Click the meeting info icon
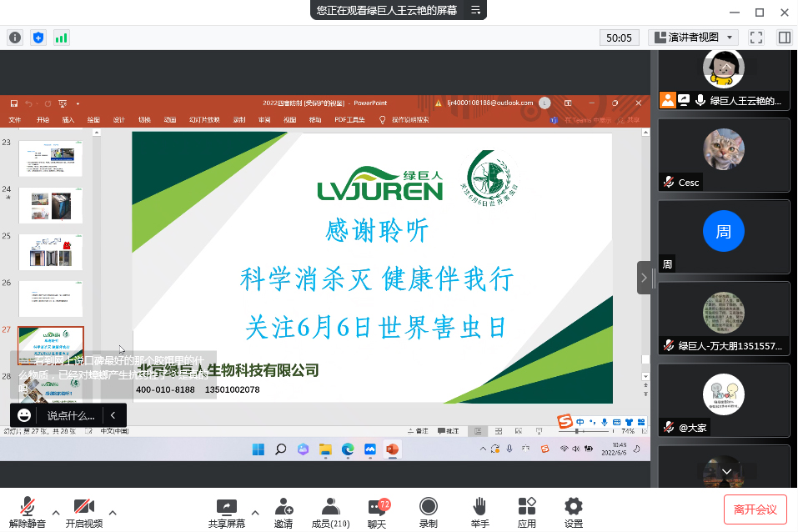The width and height of the screenshot is (798, 532). click(15, 38)
